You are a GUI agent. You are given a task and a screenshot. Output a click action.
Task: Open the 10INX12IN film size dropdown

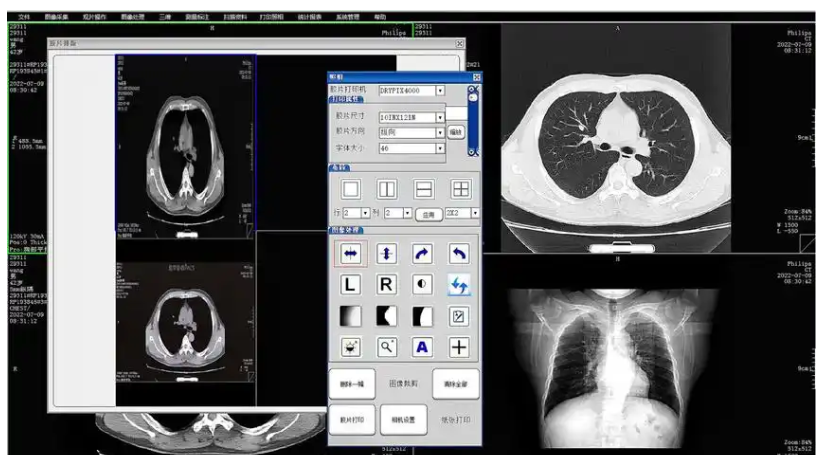tap(440, 118)
